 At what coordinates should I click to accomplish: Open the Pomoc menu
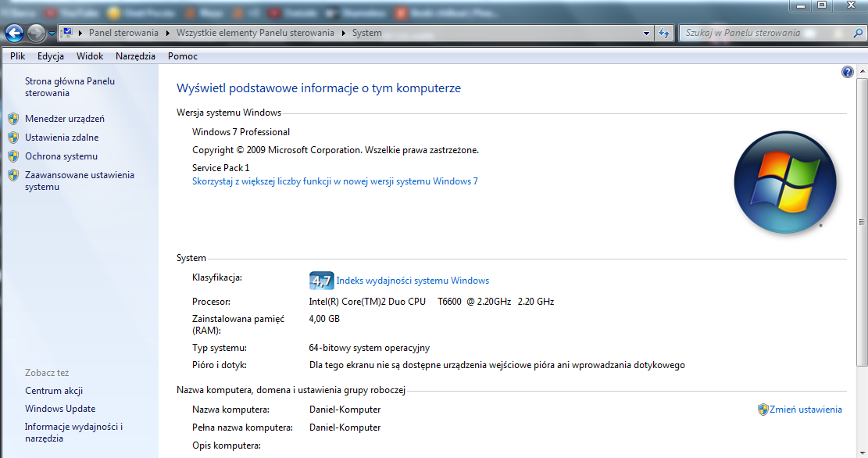(183, 56)
